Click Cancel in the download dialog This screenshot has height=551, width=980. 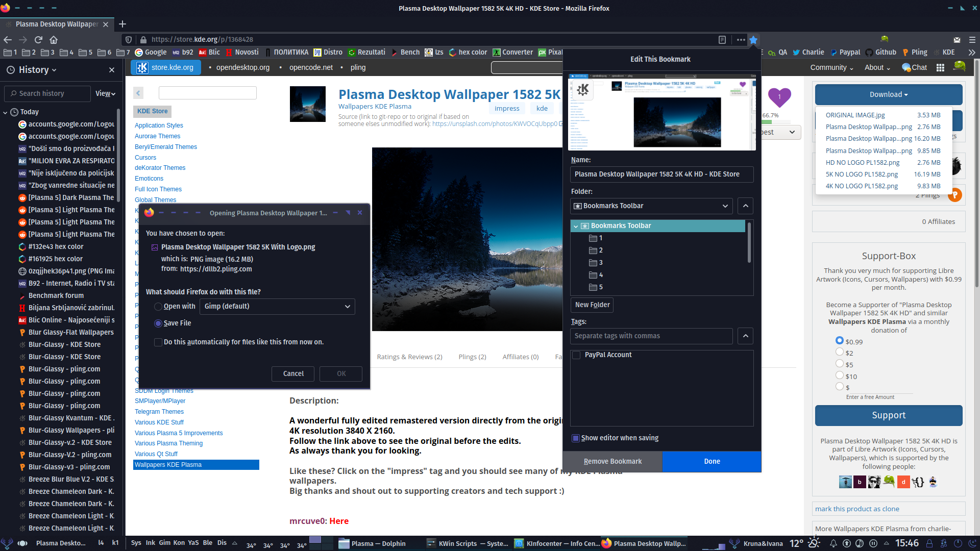tap(293, 374)
